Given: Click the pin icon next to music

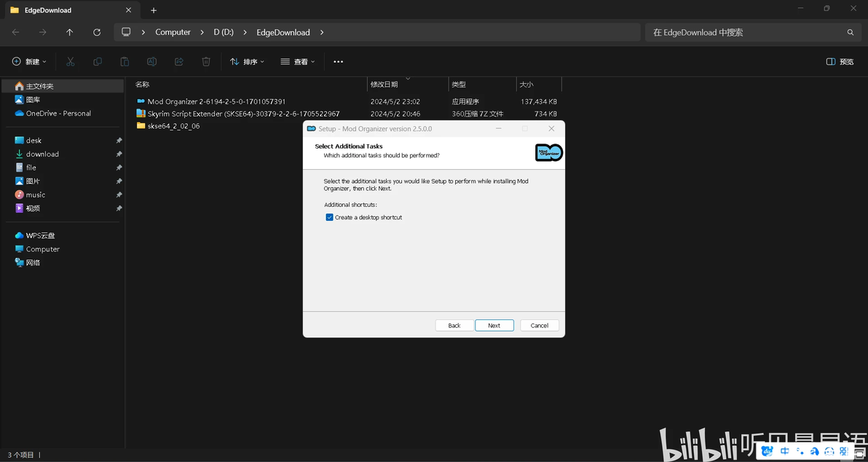Looking at the screenshot, I should tap(119, 195).
